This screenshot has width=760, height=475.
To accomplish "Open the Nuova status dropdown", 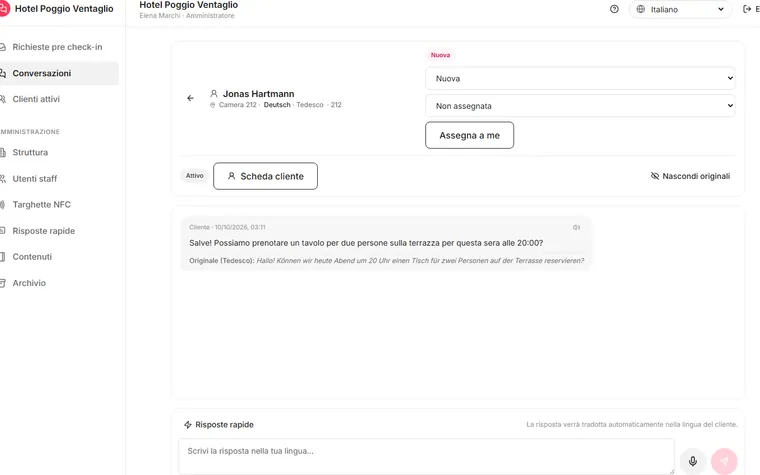I will [580, 79].
